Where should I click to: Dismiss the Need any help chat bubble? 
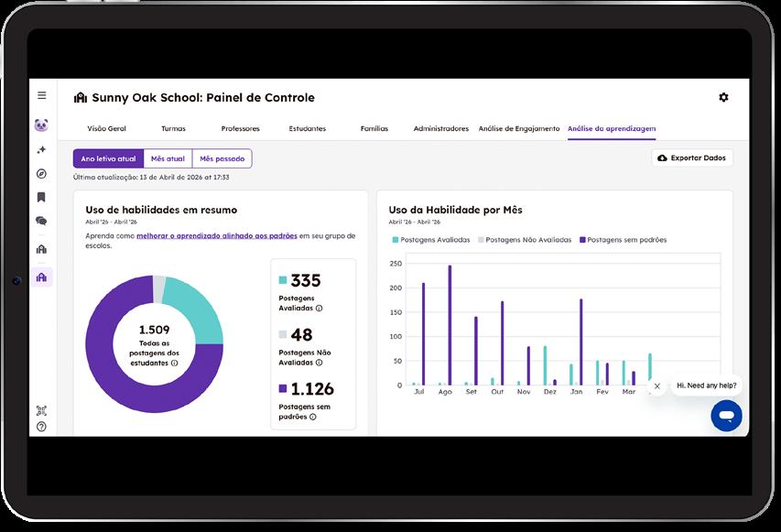[x=657, y=386]
